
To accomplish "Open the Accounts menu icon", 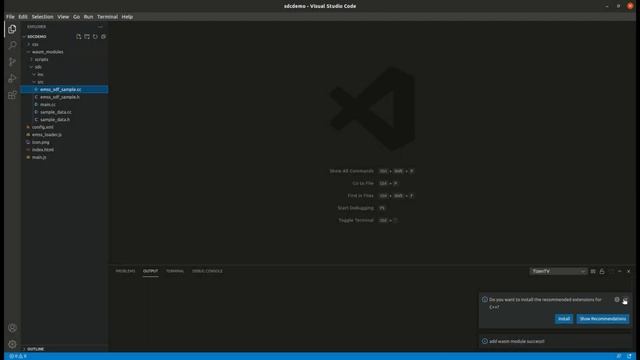I will click(x=12, y=328).
